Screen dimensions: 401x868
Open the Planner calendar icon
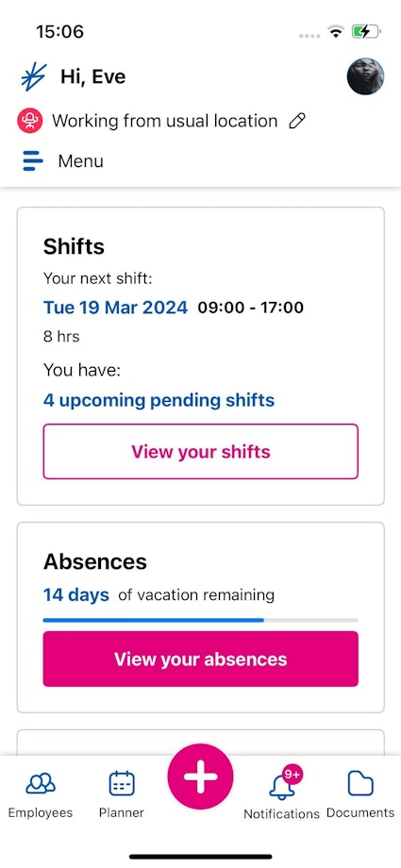coord(122,784)
